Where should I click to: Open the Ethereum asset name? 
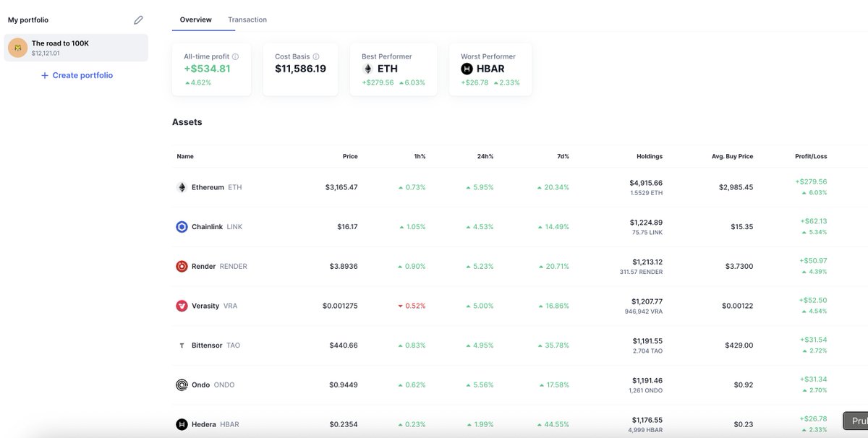pyautogui.click(x=208, y=187)
